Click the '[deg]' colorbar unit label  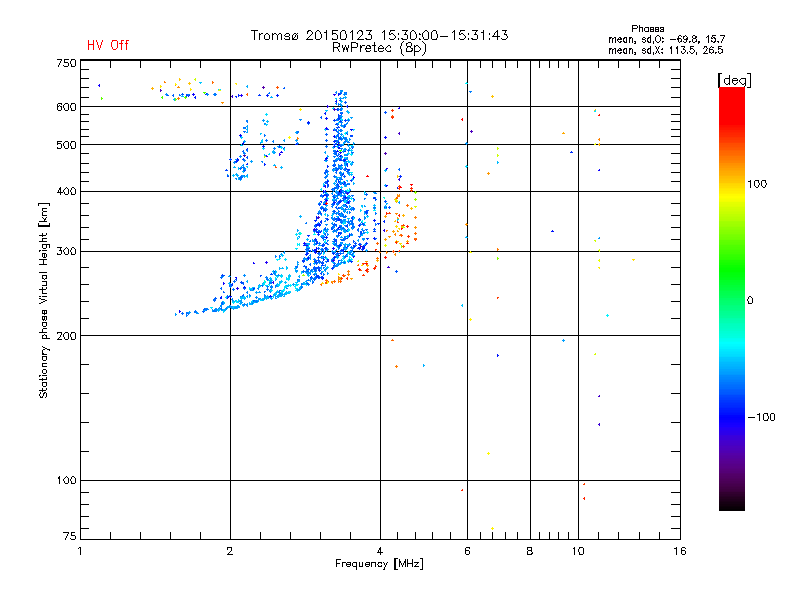734,80
